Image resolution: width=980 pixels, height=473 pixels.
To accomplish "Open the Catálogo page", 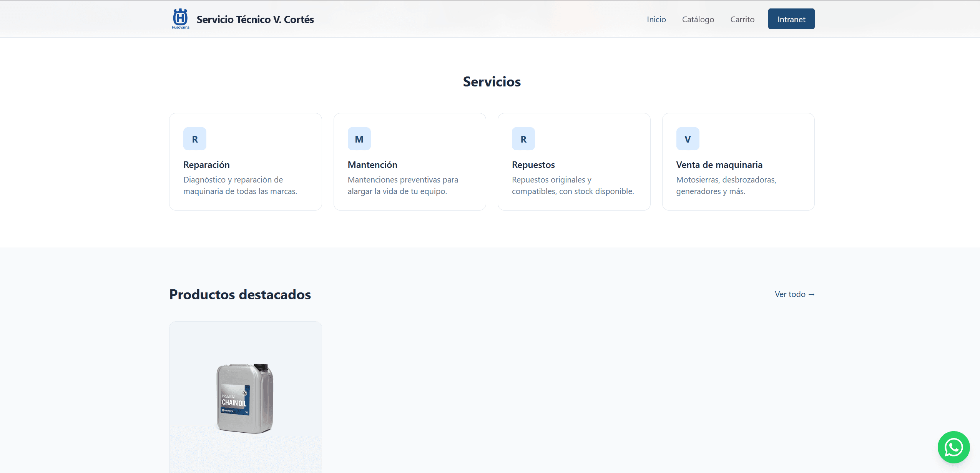I will click(698, 19).
